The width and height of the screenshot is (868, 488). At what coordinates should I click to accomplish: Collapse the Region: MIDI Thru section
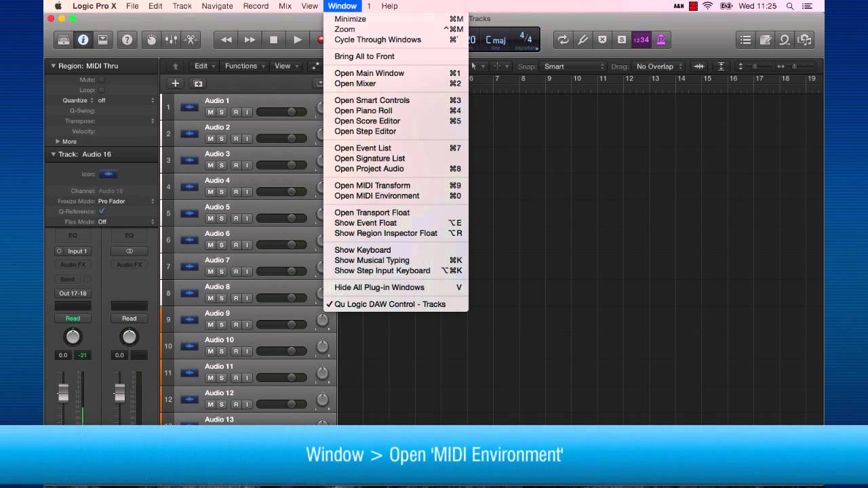[x=53, y=66]
